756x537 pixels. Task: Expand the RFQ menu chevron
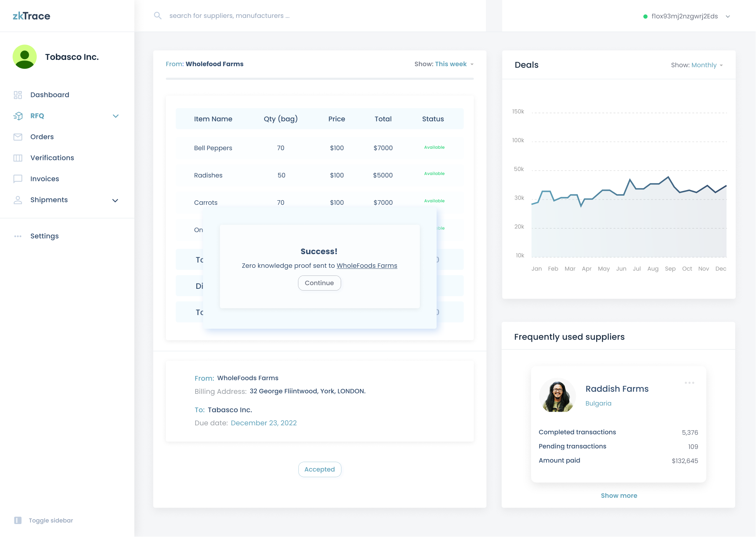[116, 116]
